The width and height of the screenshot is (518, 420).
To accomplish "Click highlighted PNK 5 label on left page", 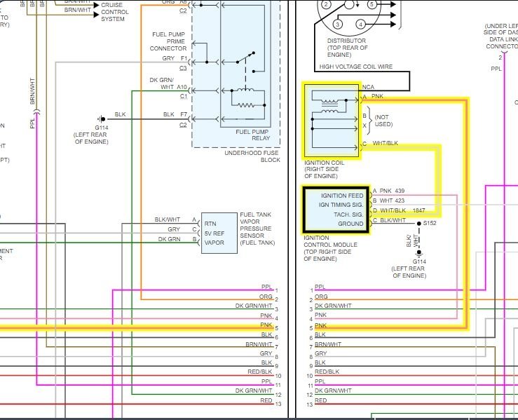I will point(269,325).
